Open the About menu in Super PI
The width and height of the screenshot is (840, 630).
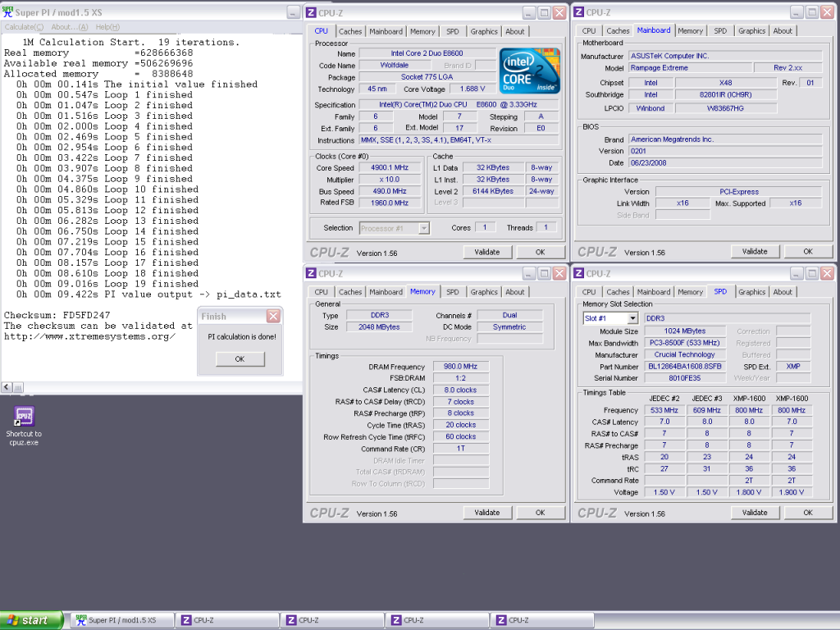tap(69, 27)
